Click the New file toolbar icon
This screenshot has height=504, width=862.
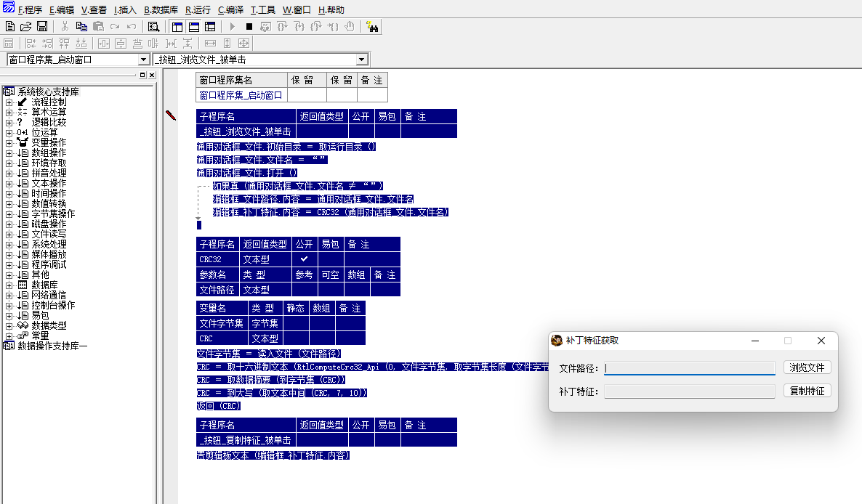tap(10, 27)
